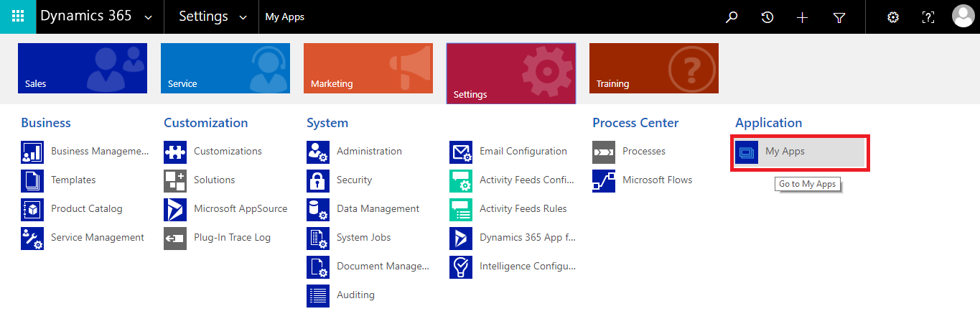The image size is (980, 319).
Task: Open the Microsoft AppSource link
Action: coord(241,209)
